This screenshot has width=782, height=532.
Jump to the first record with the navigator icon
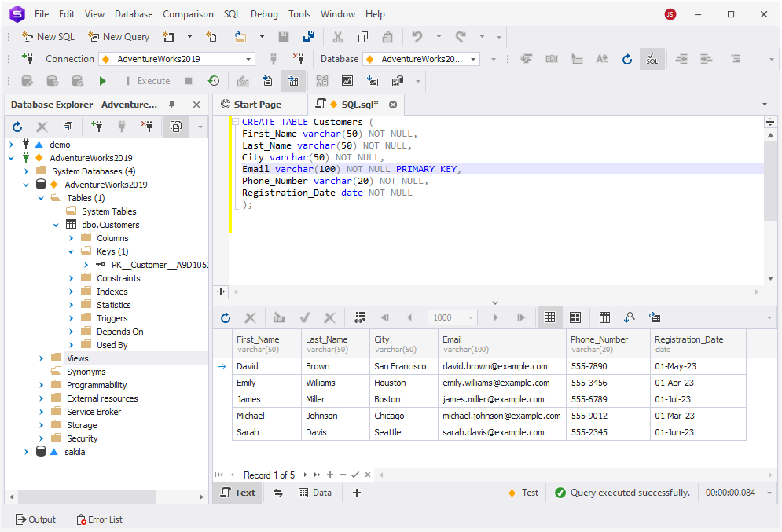220,475
